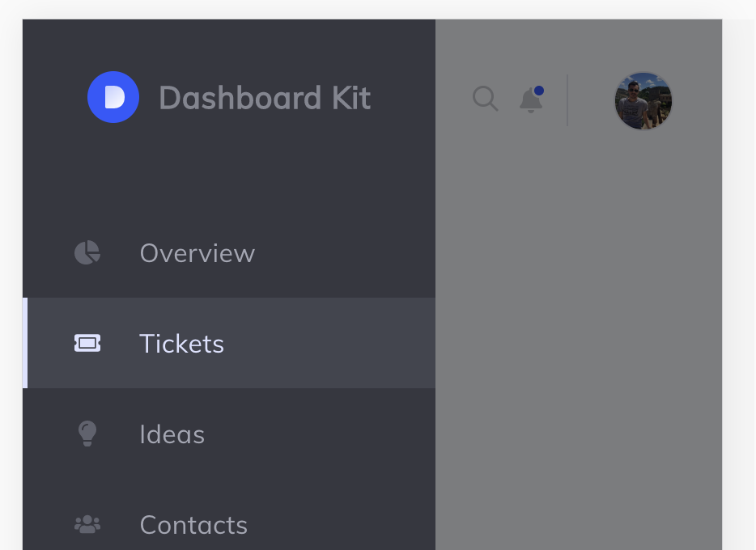Screen dimensions: 756x550
Task: Click the Overview pie chart icon
Action: 87,253
